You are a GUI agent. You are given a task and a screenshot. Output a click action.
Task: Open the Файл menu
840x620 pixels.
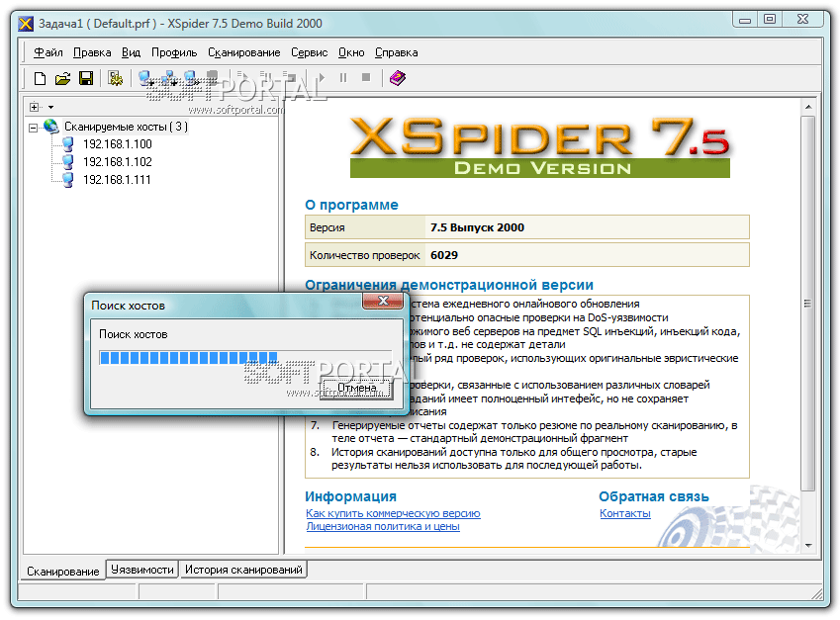(48, 52)
